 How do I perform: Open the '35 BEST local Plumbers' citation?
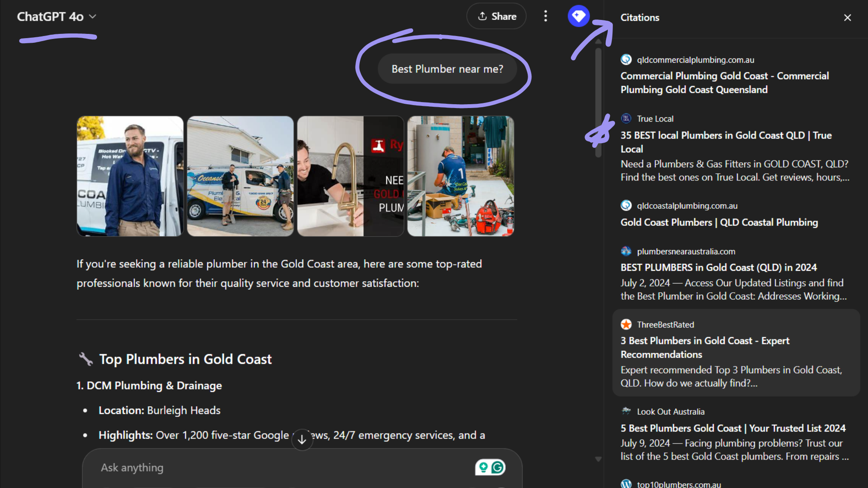tap(726, 142)
